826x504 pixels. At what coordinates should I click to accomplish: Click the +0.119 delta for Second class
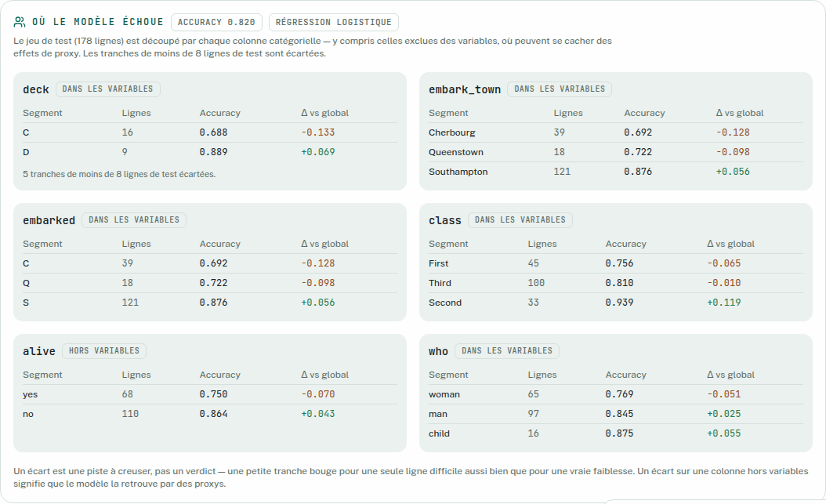click(x=724, y=303)
